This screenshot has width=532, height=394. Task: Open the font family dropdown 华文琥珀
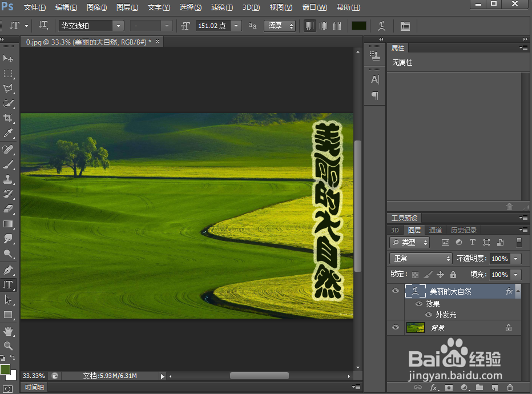(x=118, y=26)
